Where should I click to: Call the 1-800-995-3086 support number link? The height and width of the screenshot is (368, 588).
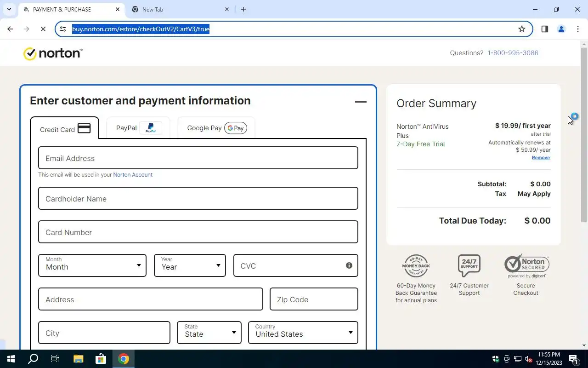pyautogui.click(x=513, y=53)
